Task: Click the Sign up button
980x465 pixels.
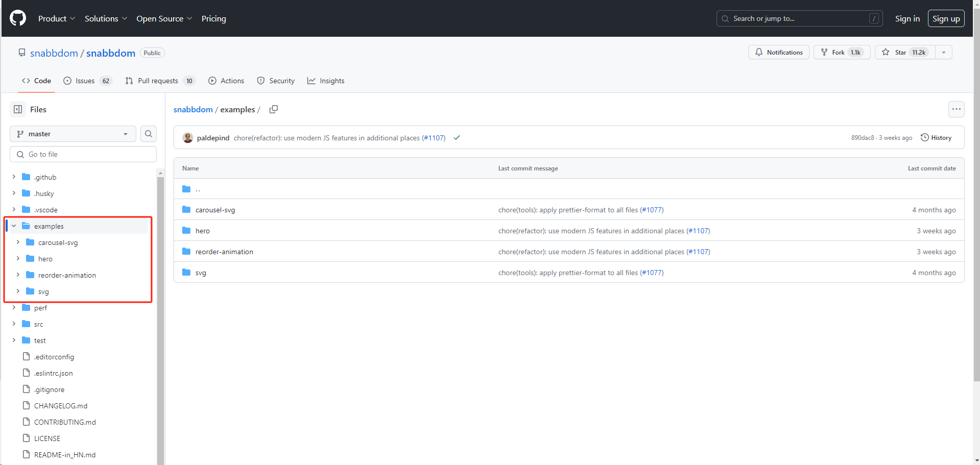Action: click(x=946, y=18)
